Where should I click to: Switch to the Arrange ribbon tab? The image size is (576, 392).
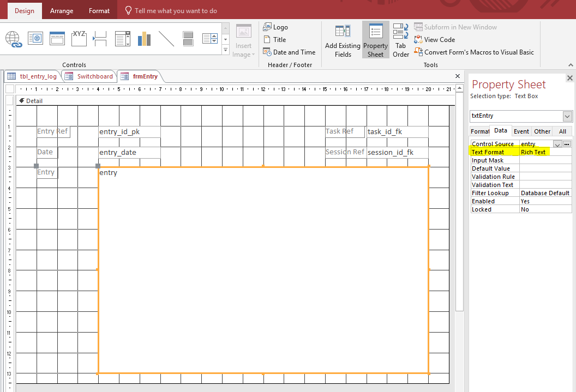62,10
